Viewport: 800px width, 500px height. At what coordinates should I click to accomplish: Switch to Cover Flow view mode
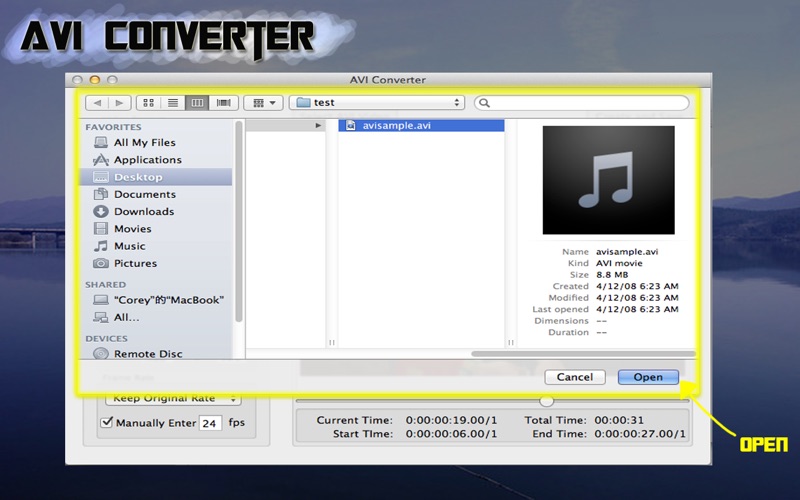tap(223, 103)
